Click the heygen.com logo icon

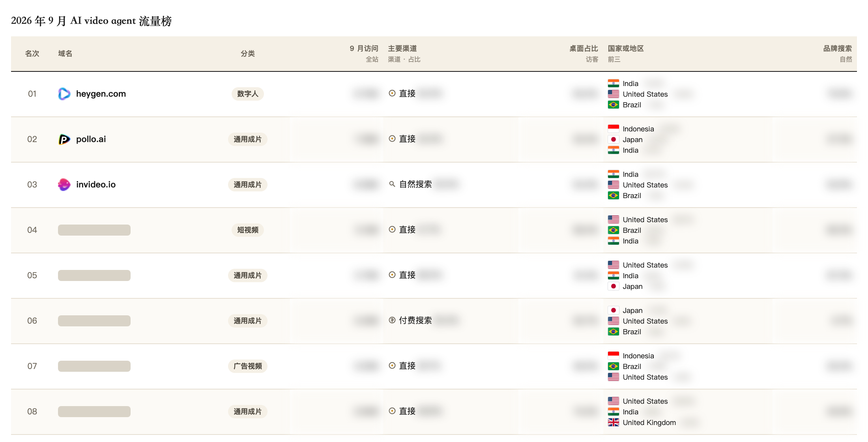click(64, 94)
